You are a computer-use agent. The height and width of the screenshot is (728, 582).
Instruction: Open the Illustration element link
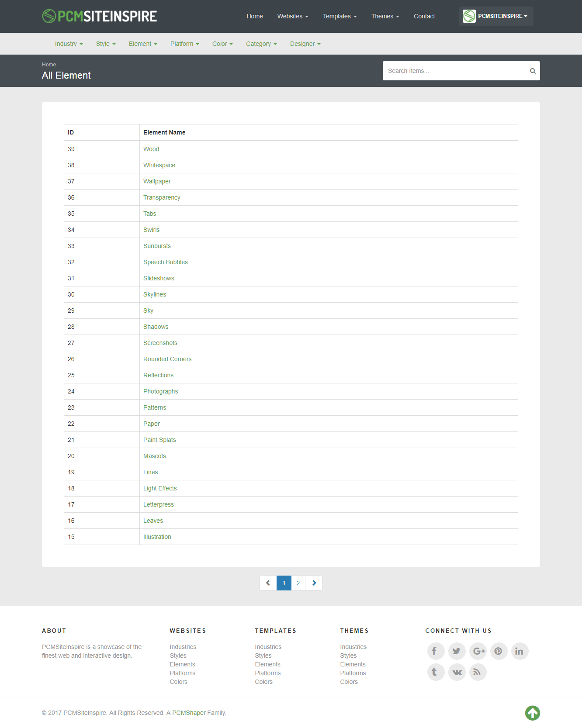point(157,537)
